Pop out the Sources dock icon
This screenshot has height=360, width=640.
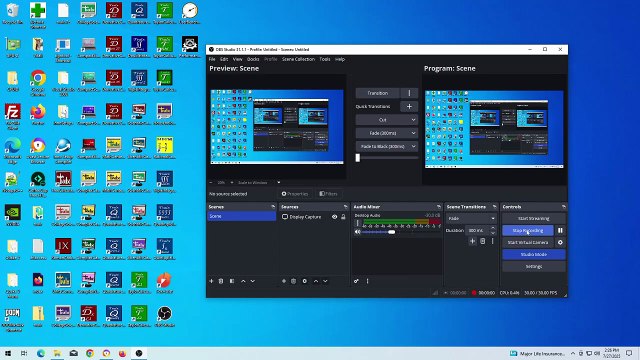pyautogui.click(x=346, y=207)
